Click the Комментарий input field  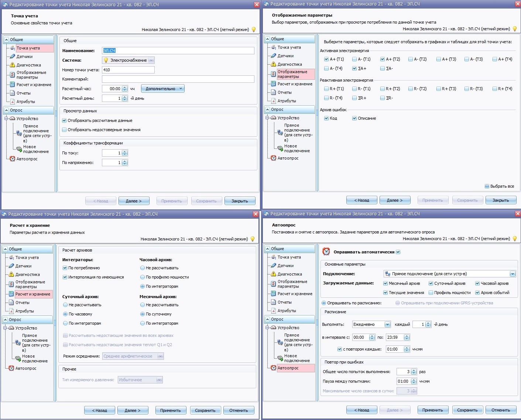pos(178,79)
